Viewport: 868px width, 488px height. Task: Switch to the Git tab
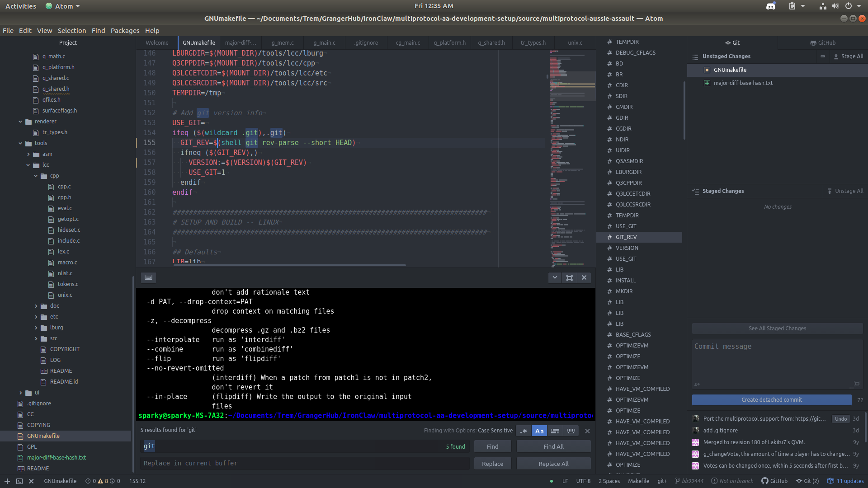pos(732,43)
